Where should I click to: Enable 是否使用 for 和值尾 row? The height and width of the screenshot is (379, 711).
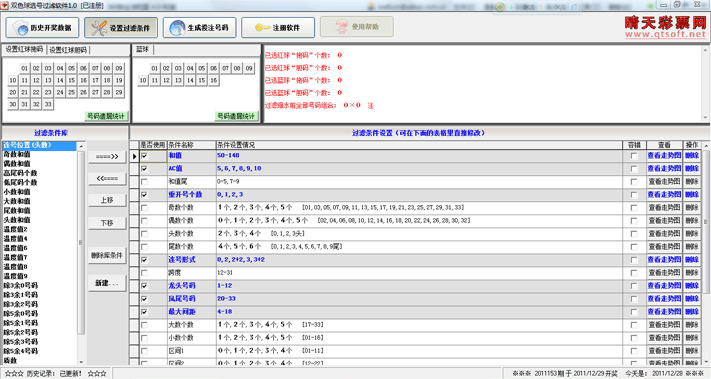point(144,182)
